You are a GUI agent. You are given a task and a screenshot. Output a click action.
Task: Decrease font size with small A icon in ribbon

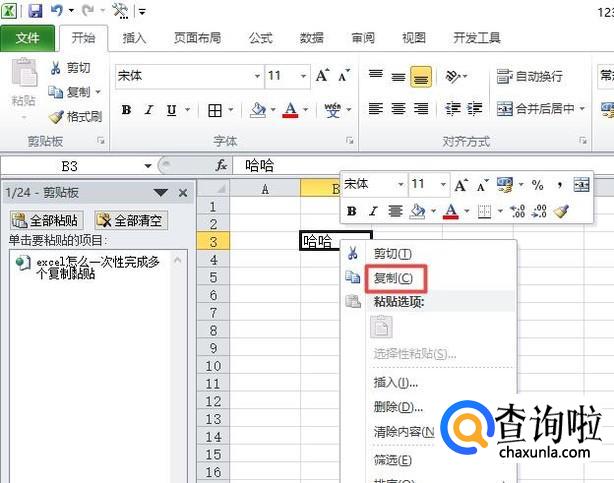click(x=343, y=76)
